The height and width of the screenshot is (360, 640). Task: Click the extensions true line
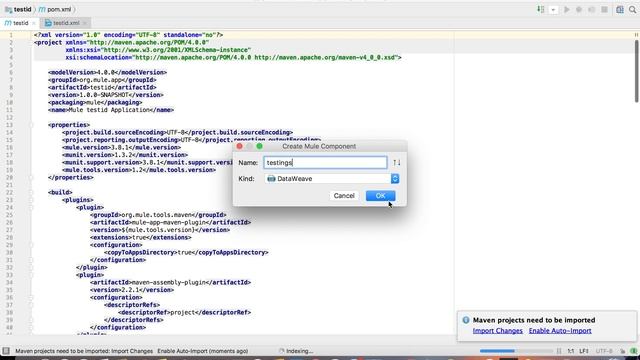pyautogui.click(x=140, y=238)
